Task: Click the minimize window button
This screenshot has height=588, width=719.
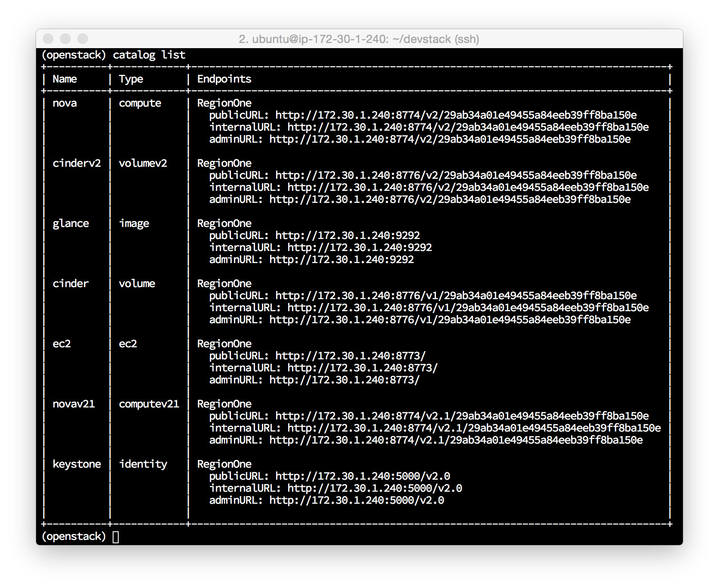Action: click(65, 39)
